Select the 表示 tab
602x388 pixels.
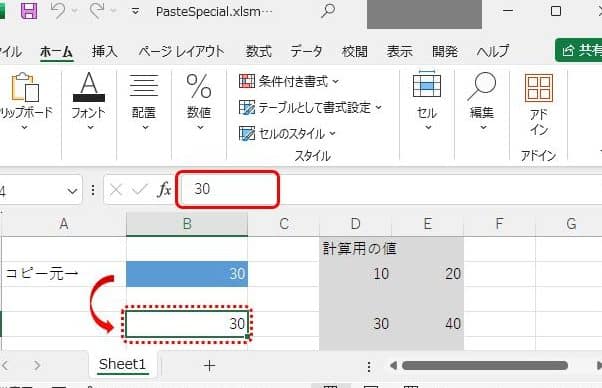point(399,51)
